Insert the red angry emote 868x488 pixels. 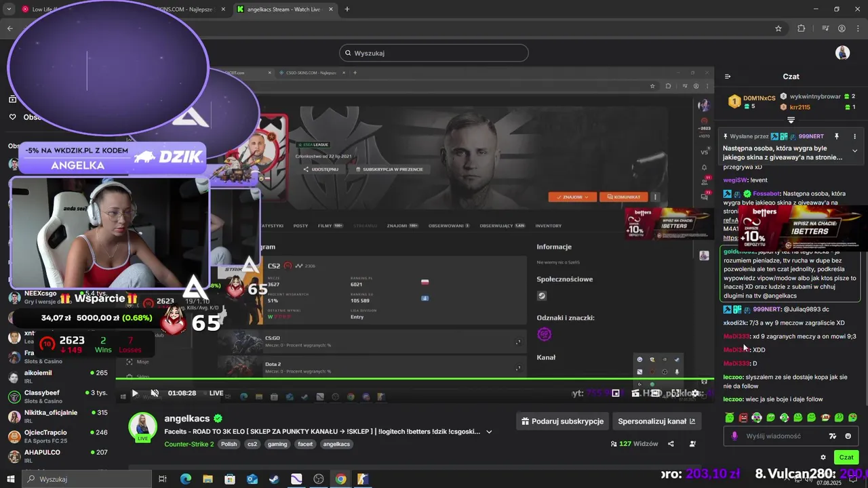[743, 418]
